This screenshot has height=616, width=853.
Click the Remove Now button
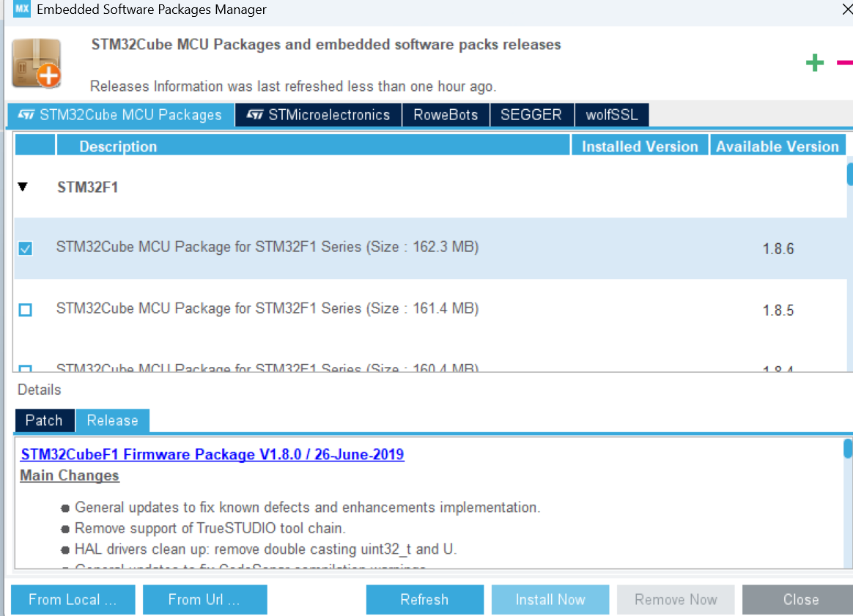point(676,600)
